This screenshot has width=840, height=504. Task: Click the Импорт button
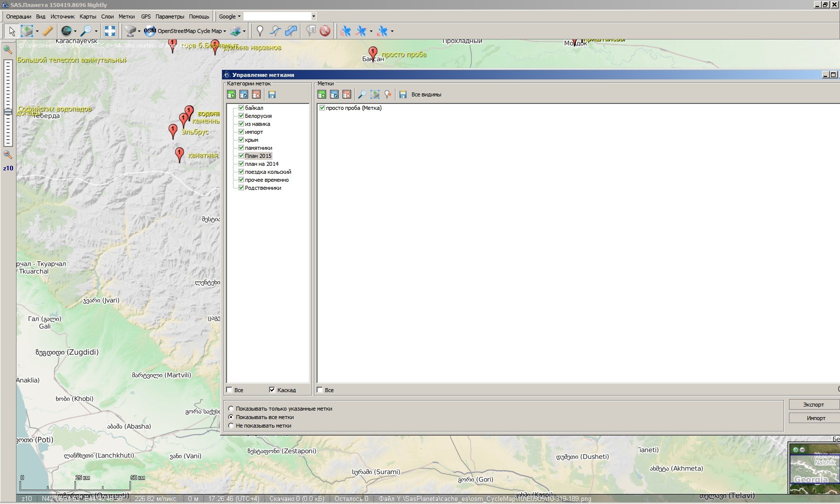click(x=815, y=418)
